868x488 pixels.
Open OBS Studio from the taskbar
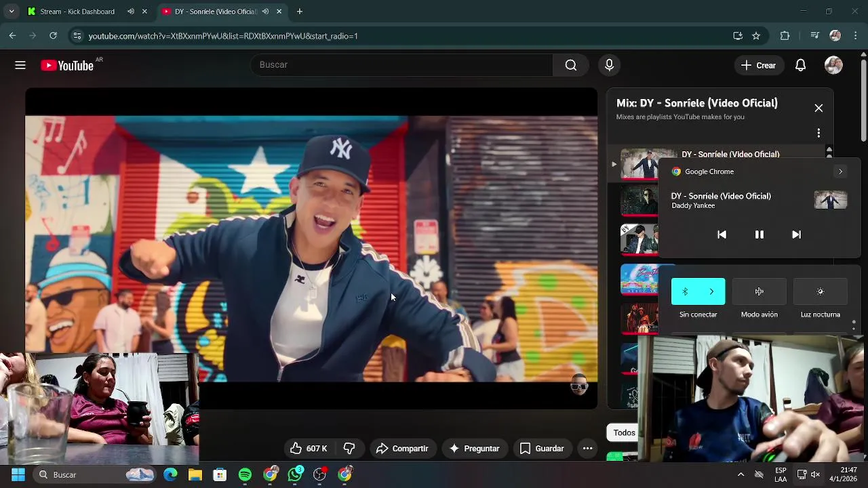tap(319, 474)
